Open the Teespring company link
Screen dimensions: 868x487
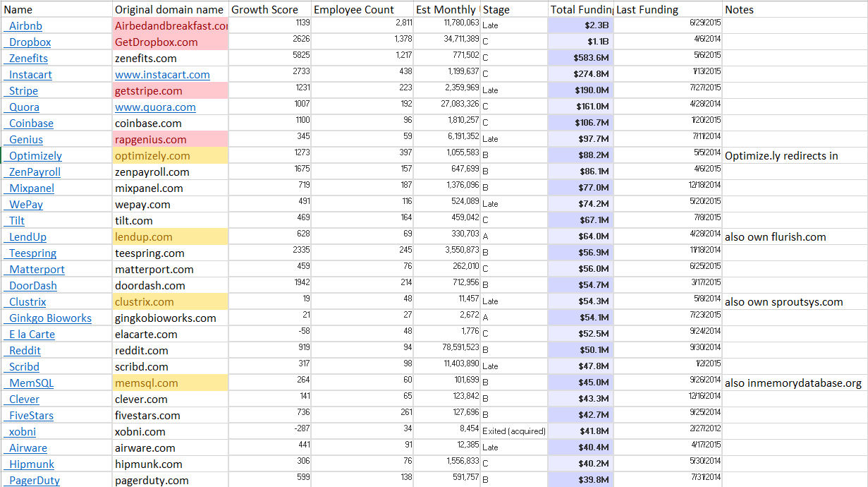(32, 253)
